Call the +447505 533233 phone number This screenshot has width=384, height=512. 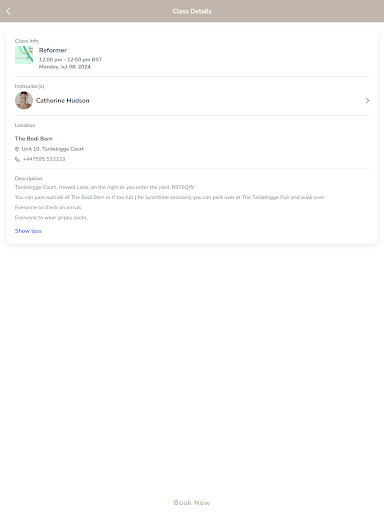tap(44, 159)
